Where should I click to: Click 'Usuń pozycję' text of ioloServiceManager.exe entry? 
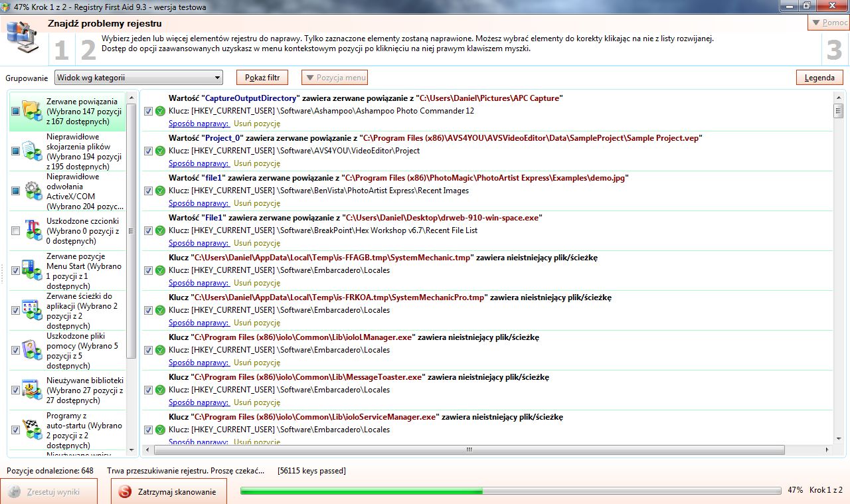257,441
